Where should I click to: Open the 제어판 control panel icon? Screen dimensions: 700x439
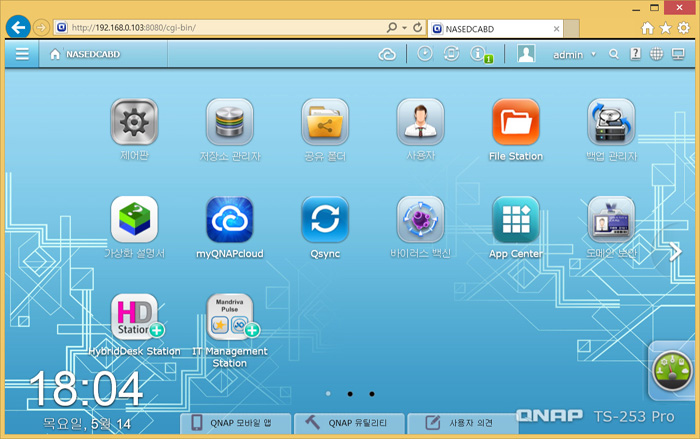pos(134,122)
